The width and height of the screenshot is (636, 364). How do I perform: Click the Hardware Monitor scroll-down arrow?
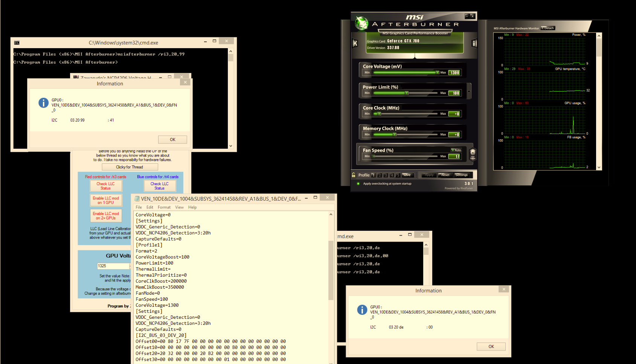599,168
